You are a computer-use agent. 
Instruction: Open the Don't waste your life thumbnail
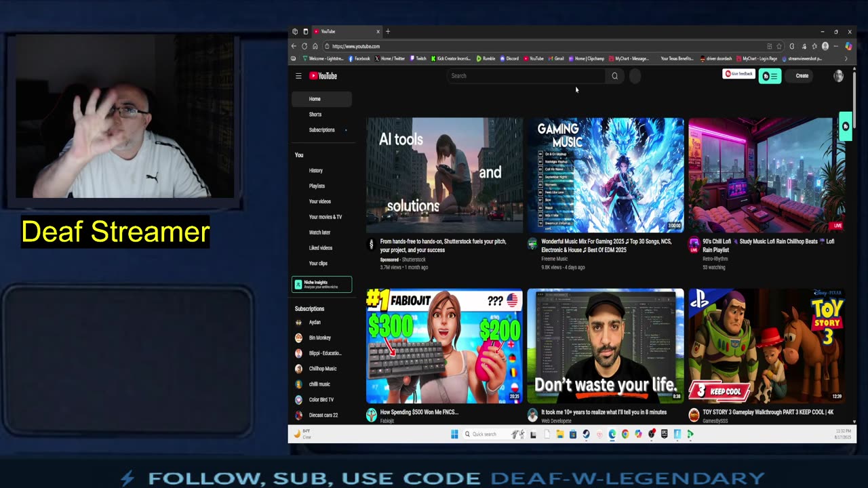click(606, 346)
